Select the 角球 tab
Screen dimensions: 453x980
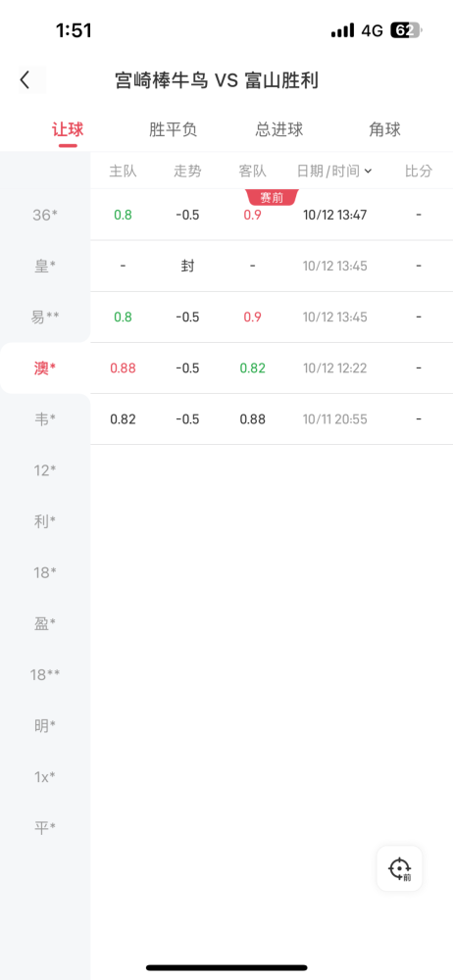tap(384, 129)
